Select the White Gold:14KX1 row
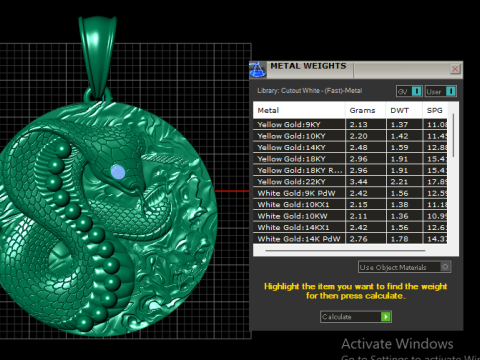480x360 pixels. pyautogui.click(x=350, y=227)
